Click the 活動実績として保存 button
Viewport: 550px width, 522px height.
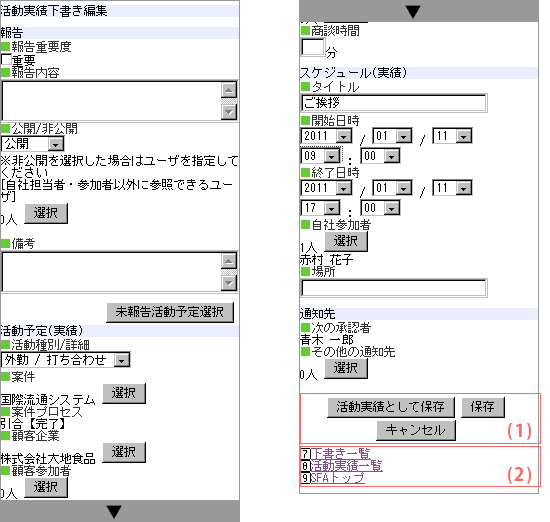391,407
